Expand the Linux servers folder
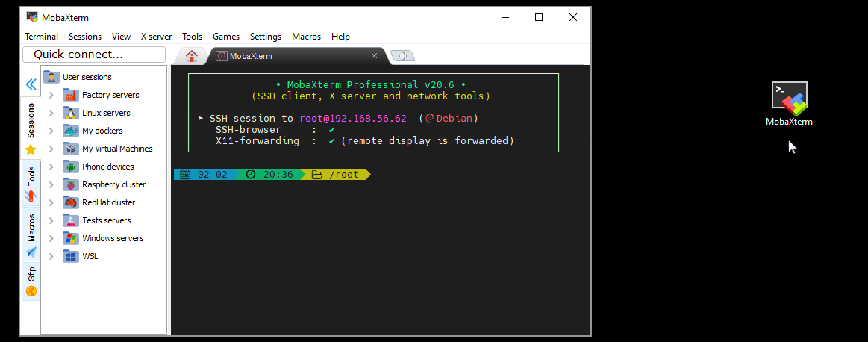 51,113
